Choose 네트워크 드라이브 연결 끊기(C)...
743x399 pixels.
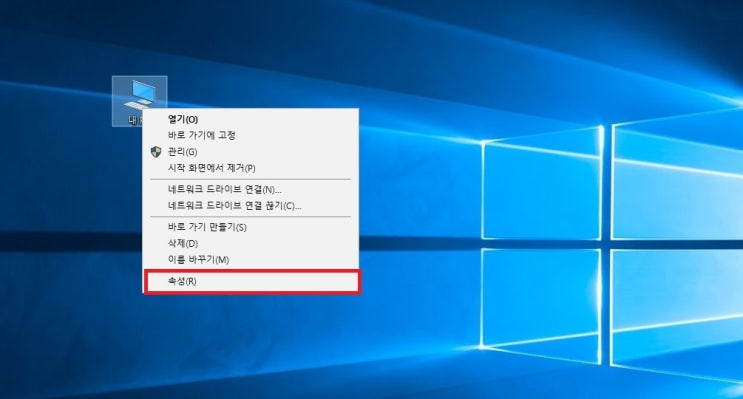coord(250,206)
